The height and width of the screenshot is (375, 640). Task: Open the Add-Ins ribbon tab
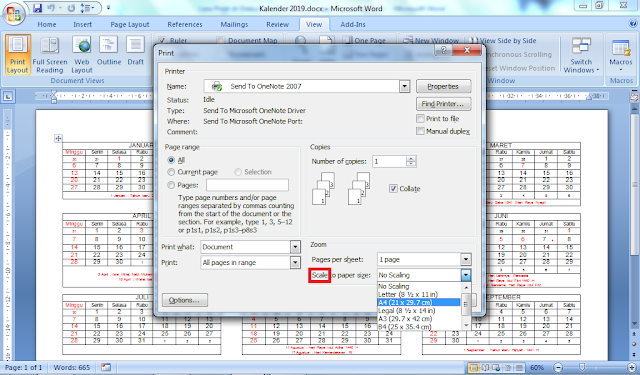point(353,24)
